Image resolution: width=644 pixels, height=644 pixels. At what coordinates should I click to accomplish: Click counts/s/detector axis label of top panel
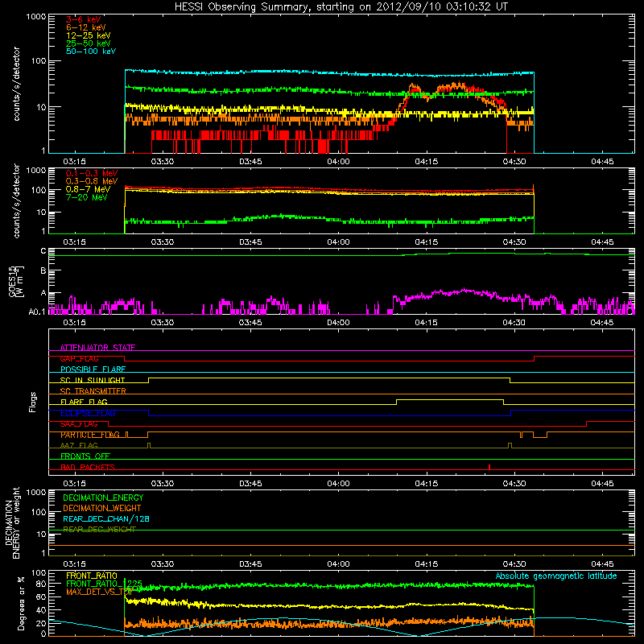pyautogui.click(x=16, y=84)
